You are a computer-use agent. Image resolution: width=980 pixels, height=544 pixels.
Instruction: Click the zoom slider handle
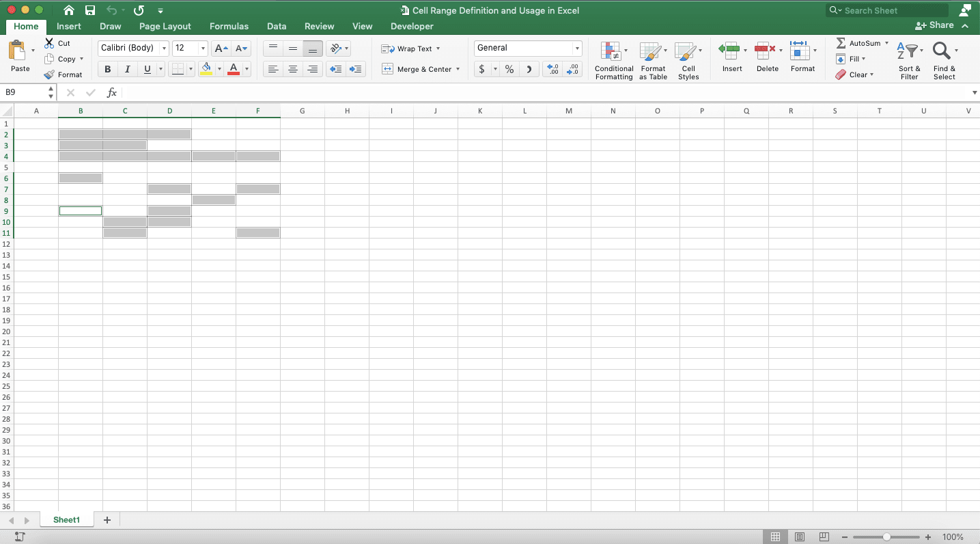[x=886, y=537]
